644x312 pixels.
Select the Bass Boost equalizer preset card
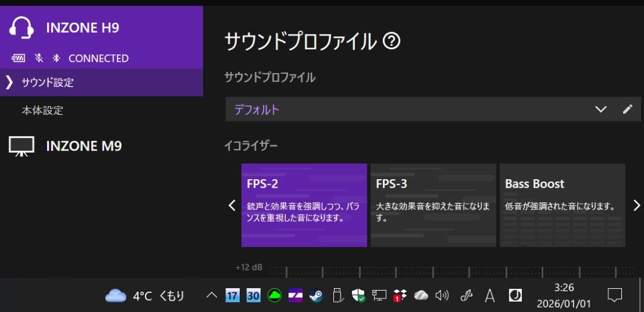click(x=562, y=205)
